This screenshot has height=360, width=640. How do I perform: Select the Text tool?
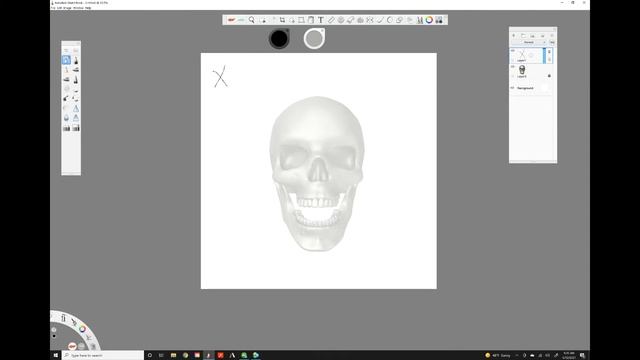(321, 20)
